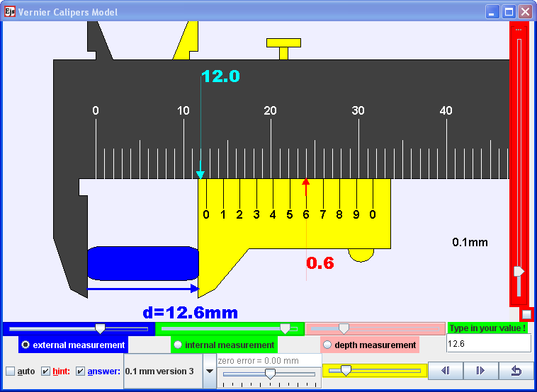Click the main scale label 40
Viewport: 537px width, 392px height.
point(446,110)
